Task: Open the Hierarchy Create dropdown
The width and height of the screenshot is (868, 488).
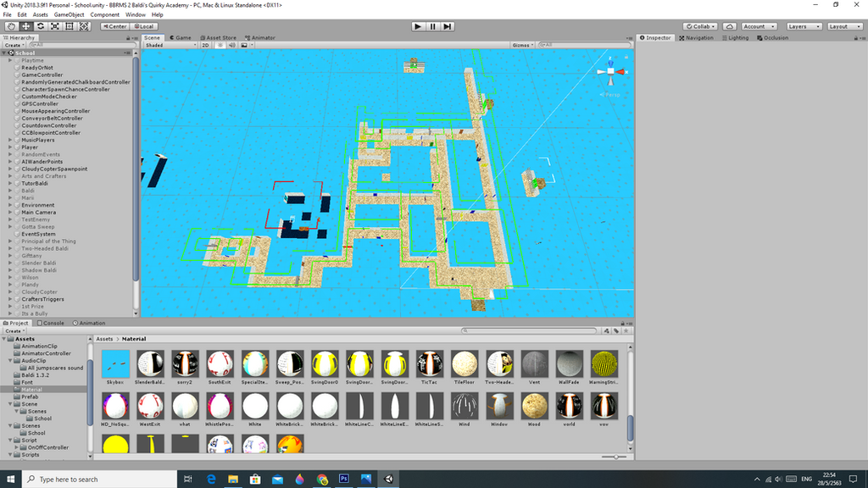Action: [14, 46]
